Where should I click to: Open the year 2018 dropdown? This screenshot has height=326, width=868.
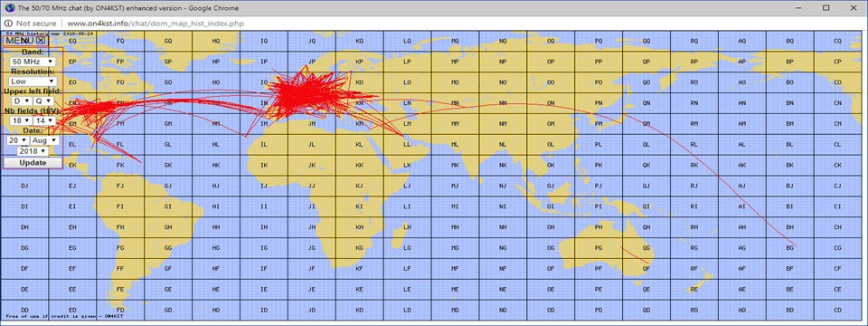point(33,151)
